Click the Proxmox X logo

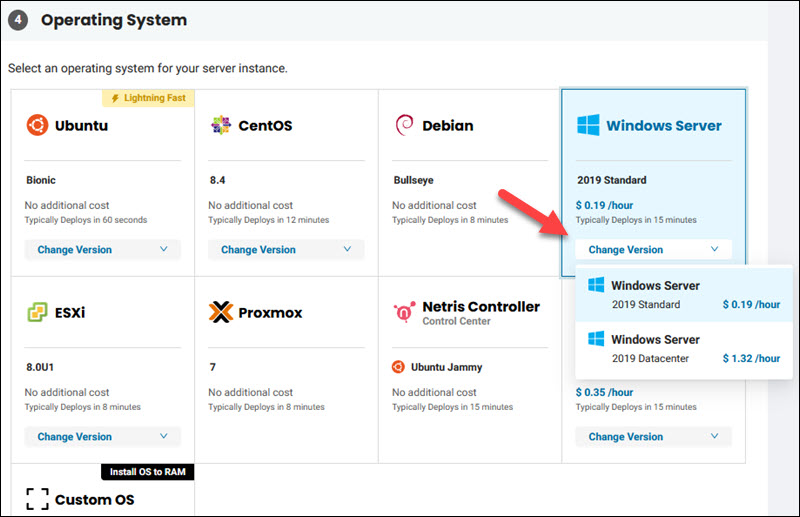pos(221,312)
